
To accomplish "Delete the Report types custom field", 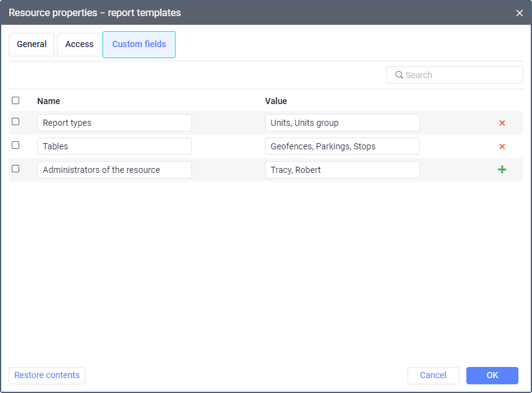I will coord(502,123).
